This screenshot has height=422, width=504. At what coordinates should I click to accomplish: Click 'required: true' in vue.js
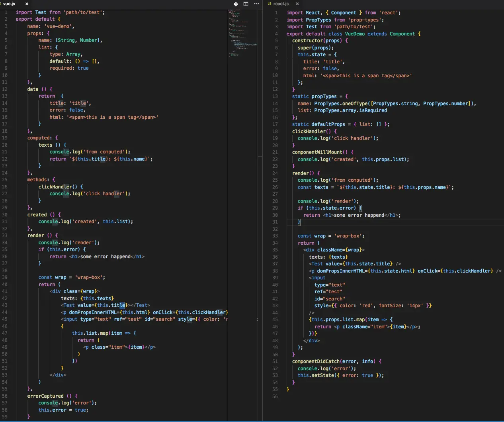tap(69, 68)
